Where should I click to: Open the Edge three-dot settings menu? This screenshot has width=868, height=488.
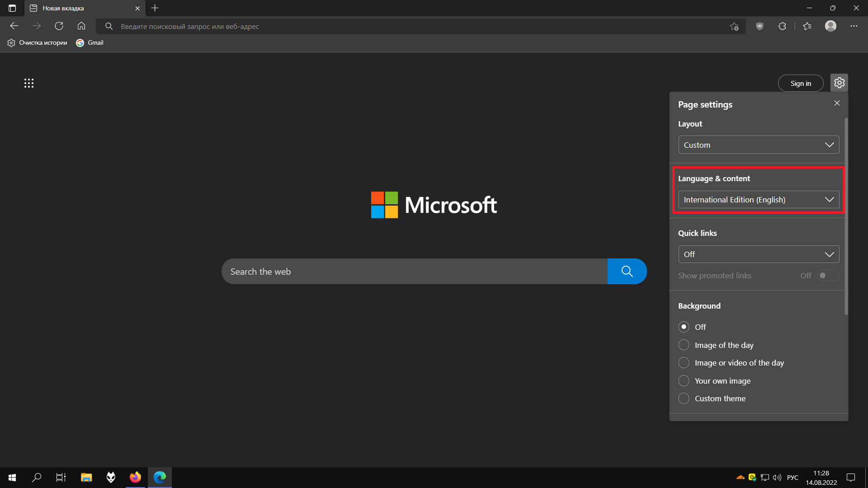point(854,26)
